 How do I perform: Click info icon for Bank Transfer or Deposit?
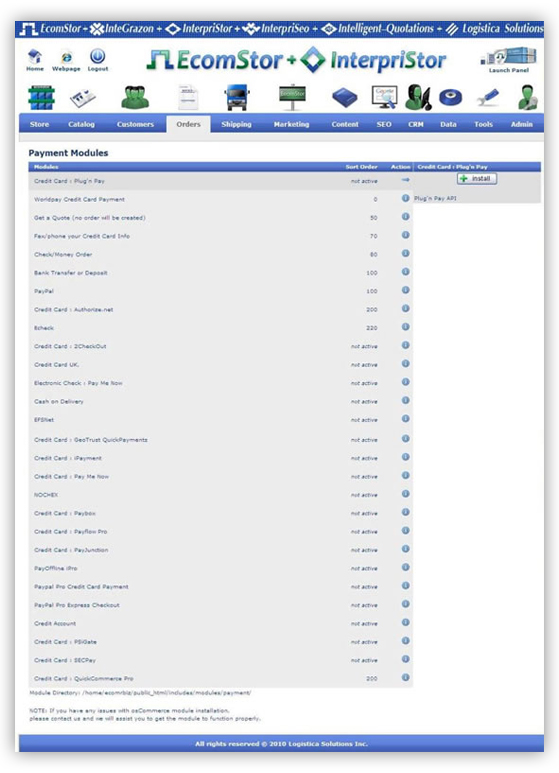[x=405, y=272]
